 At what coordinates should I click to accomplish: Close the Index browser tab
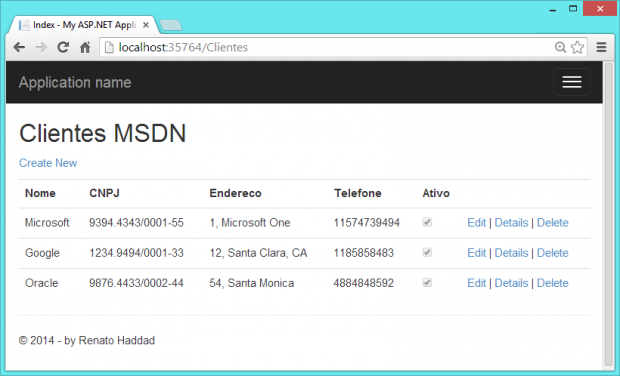[146, 25]
